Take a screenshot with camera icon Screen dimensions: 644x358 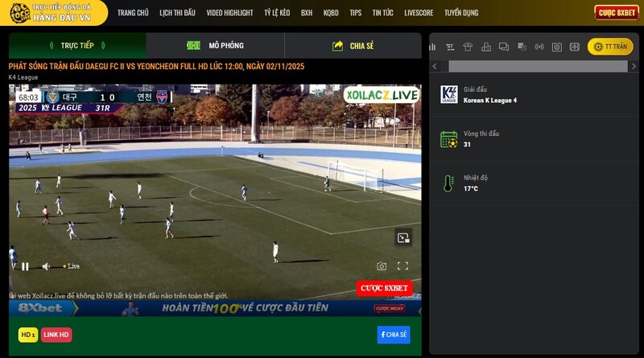(x=382, y=266)
